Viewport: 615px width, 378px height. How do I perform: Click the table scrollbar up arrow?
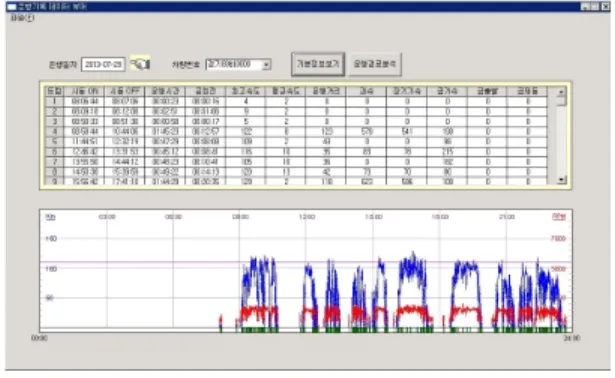561,91
